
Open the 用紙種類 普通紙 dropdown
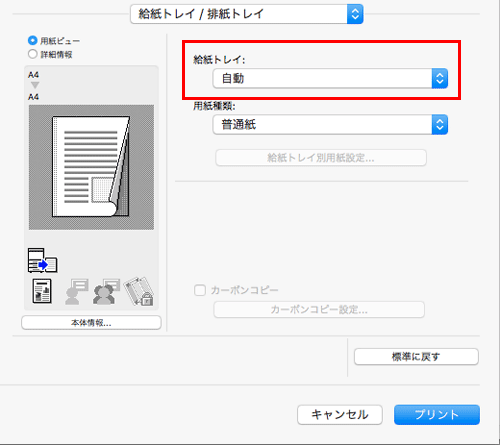pos(330,125)
